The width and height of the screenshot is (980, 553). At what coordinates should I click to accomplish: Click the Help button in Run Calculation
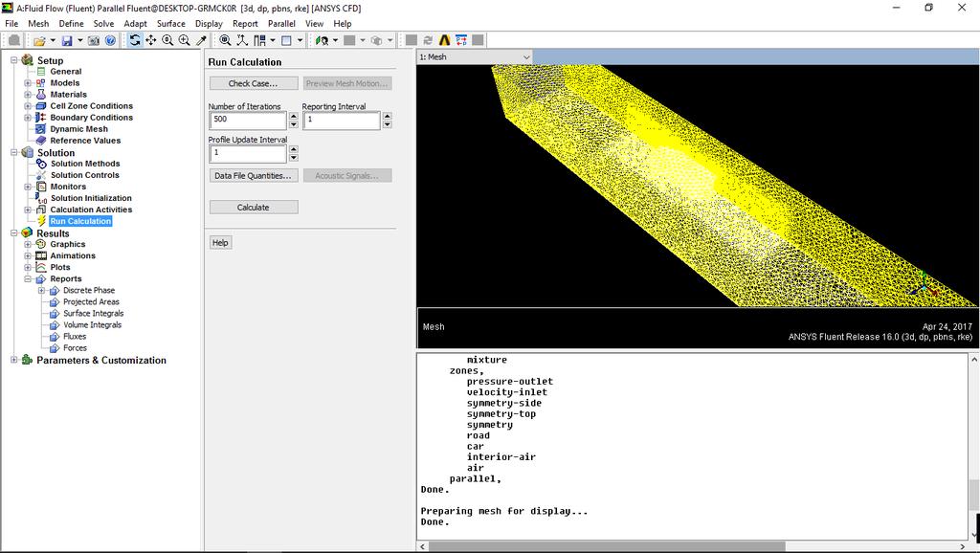tap(220, 242)
